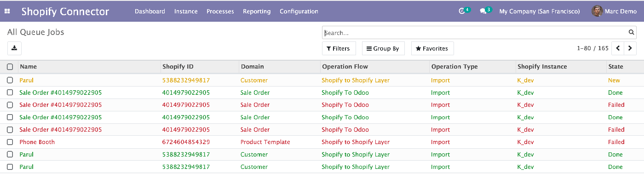Click Shopify ID 6724604854329 cell
This screenshot has height=174, width=644.
click(186, 142)
